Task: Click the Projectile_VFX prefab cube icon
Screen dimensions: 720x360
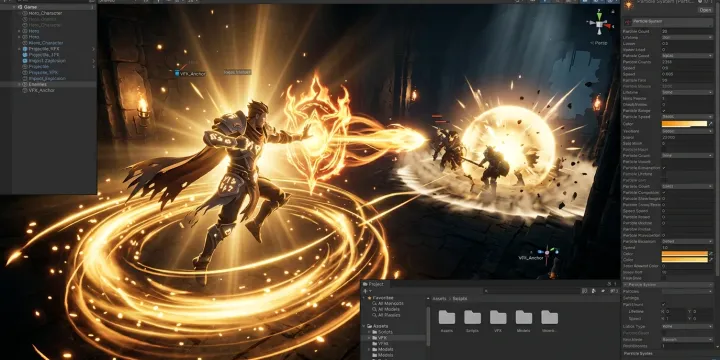Action: point(25,49)
